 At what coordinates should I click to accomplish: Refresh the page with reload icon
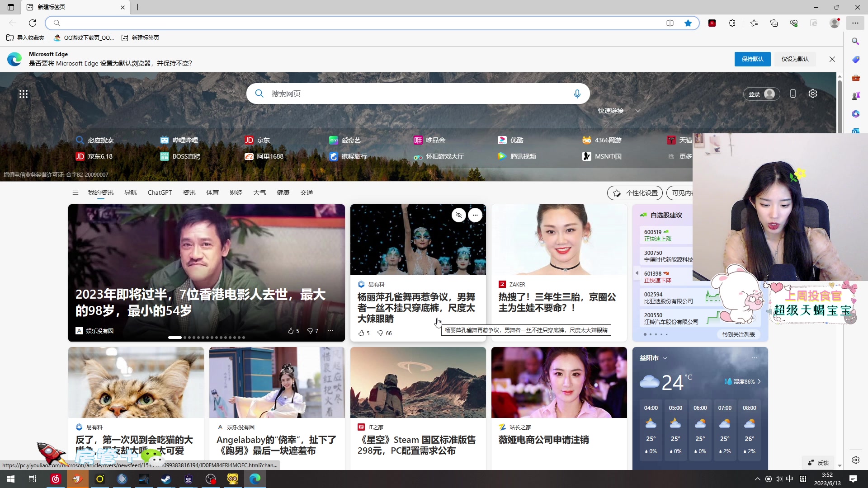33,23
